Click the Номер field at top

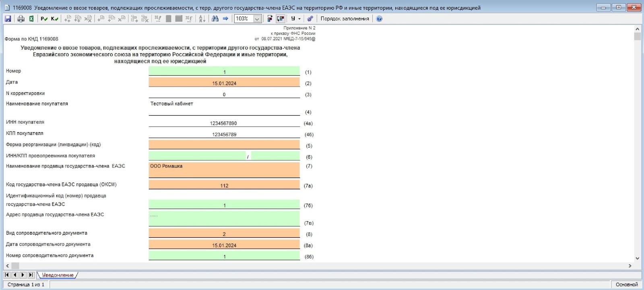(224, 72)
